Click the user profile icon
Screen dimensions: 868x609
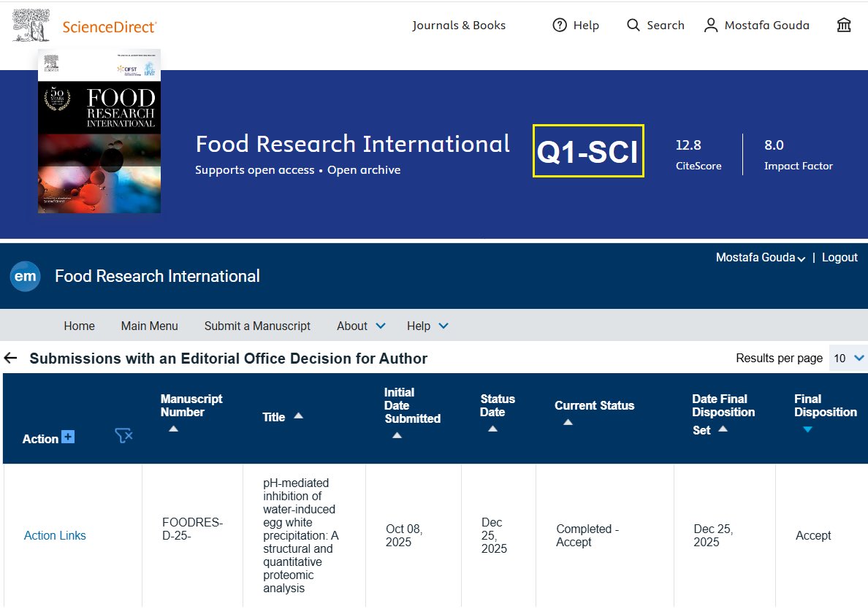(x=711, y=25)
